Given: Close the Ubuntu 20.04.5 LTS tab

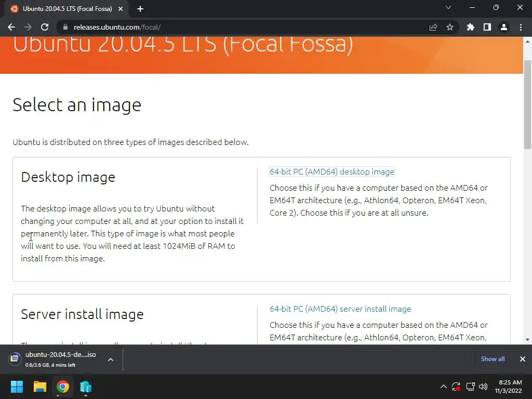Looking at the screenshot, I should (121, 9).
